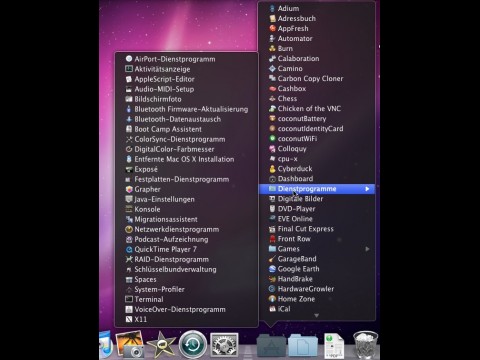Viewport: 480px width, 360px height.
Task: Click the downward scroll arrow below iCal
Action: (317, 315)
